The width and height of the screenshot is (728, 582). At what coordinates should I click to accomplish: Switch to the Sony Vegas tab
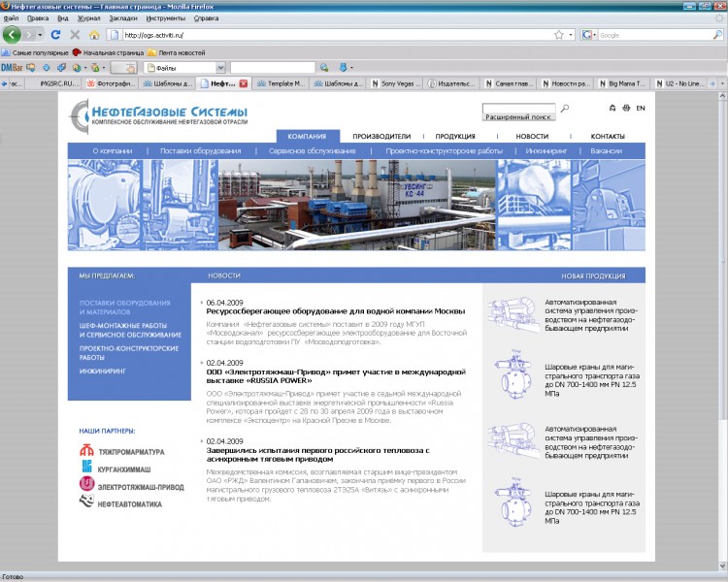396,84
